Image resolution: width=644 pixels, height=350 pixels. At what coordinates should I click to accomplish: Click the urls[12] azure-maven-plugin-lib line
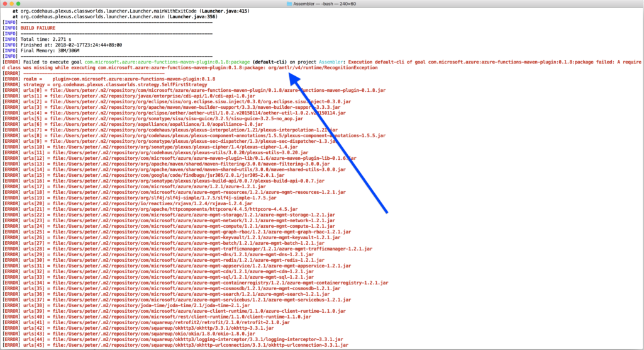(x=179, y=159)
